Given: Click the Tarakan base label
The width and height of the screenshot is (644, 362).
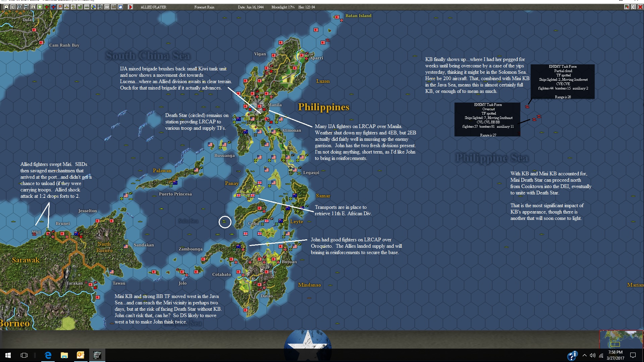Looking at the screenshot, I should point(74,283).
